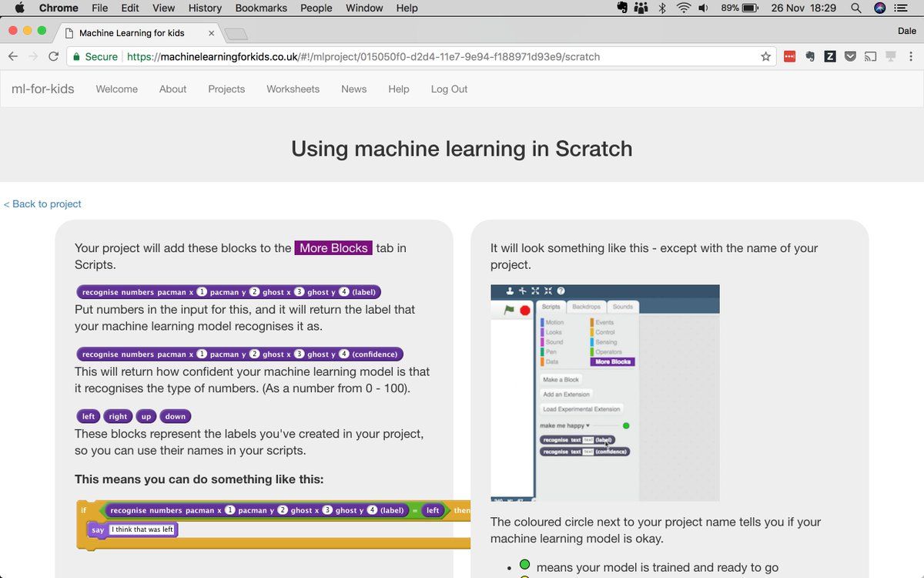Image resolution: width=924 pixels, height=578 pixels.
Task: Open the volume control in menu bar
Action: tap(703, 8)
